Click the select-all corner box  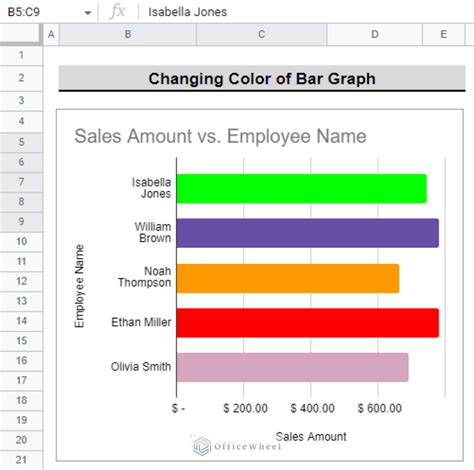pyautogui.click(x=21, y=34)
